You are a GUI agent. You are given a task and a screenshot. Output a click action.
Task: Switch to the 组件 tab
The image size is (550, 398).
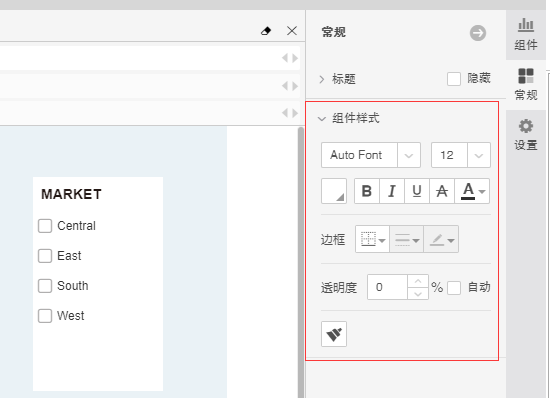pos(526,34)
